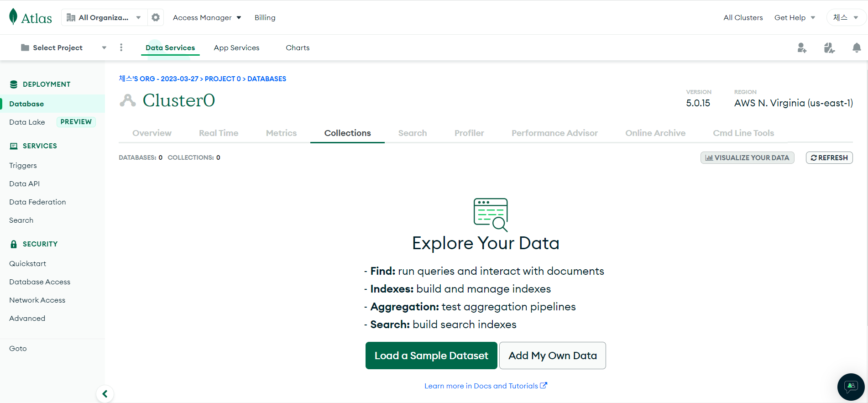The image size is (868, 403).
Task: Open the Online Archive tab
Action: point(655,133)
